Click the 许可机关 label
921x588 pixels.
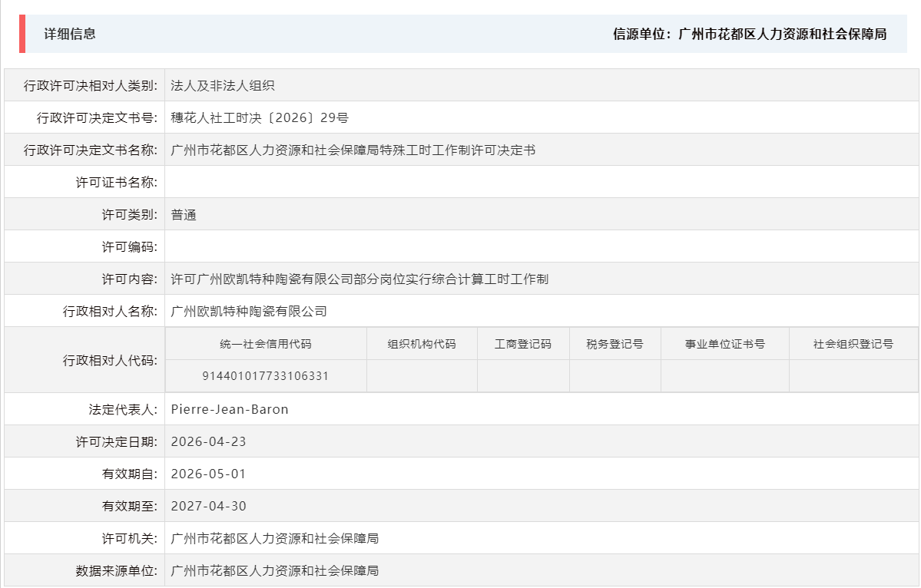point(129,539)
